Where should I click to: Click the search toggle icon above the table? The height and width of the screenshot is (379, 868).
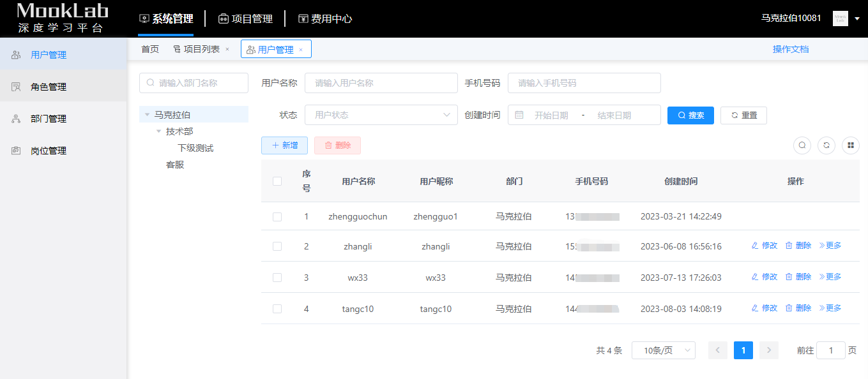click(x=802, y=145)
